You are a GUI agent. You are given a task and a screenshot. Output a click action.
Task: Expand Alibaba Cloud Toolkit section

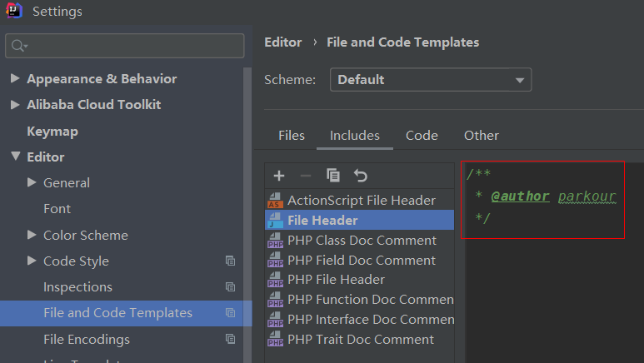click(15, 105)
